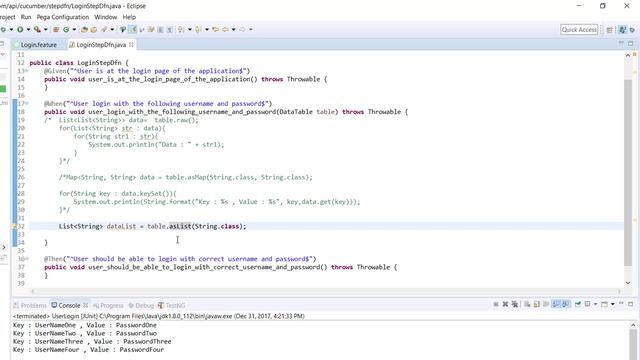
Task: Toggle Show Console on Standard Out change
Action: coord(556,304)
